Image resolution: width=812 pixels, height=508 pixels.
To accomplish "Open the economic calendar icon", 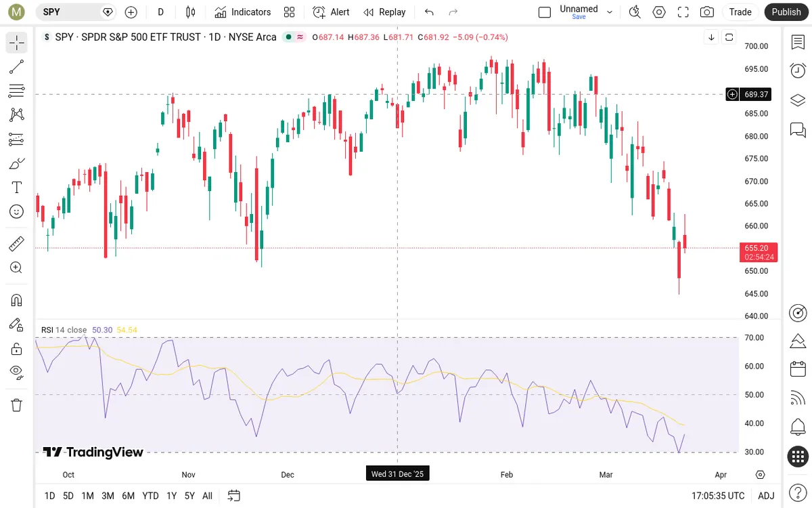I will point(798,369).
